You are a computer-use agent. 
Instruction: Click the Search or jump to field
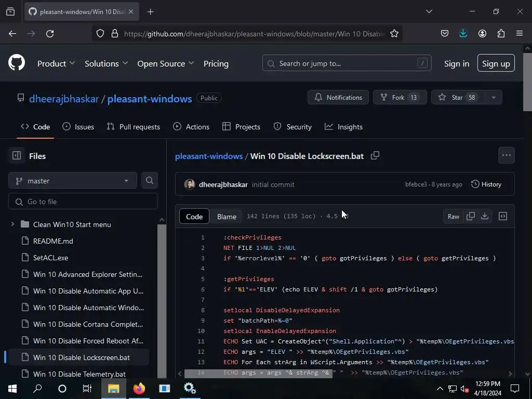[x=347, y=63]
